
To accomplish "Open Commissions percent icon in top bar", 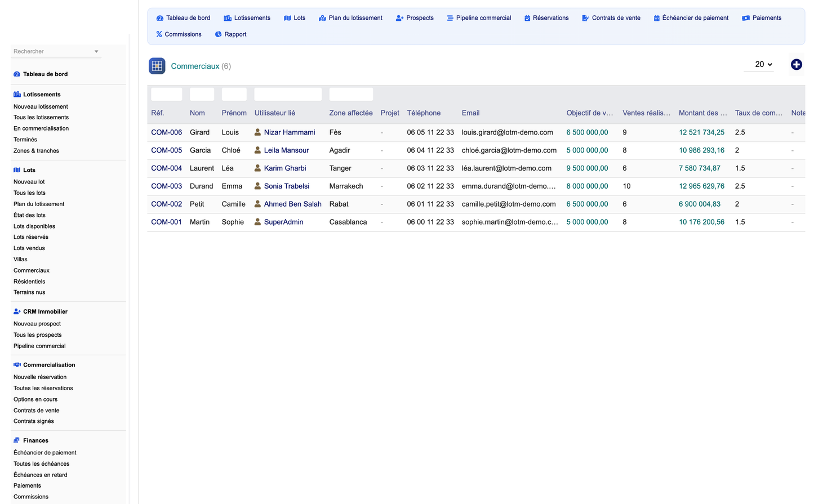I will pos(159,34).
